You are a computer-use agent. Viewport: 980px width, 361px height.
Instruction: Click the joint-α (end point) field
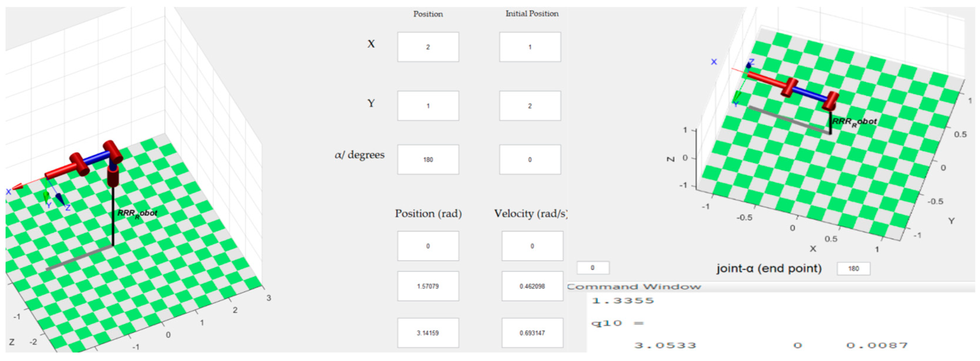(x=853, y=268)
